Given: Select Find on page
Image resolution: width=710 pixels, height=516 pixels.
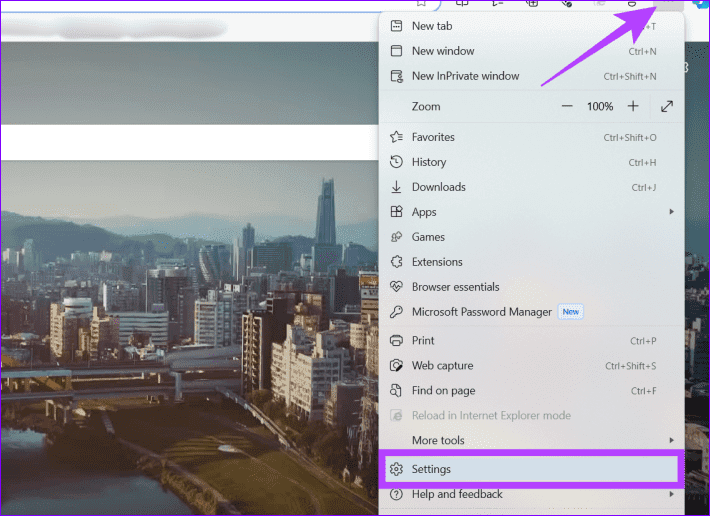Looking at the screenshot, I should click(531, 390).
